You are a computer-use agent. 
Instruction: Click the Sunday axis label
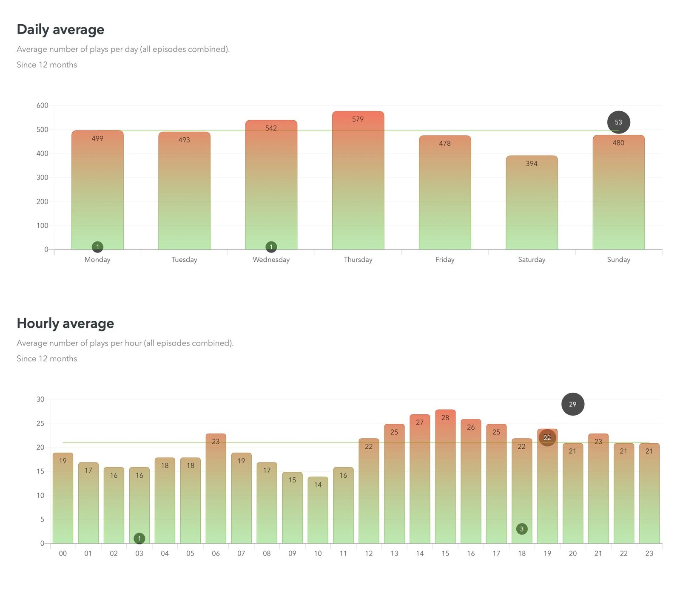(x=618, y=260)
